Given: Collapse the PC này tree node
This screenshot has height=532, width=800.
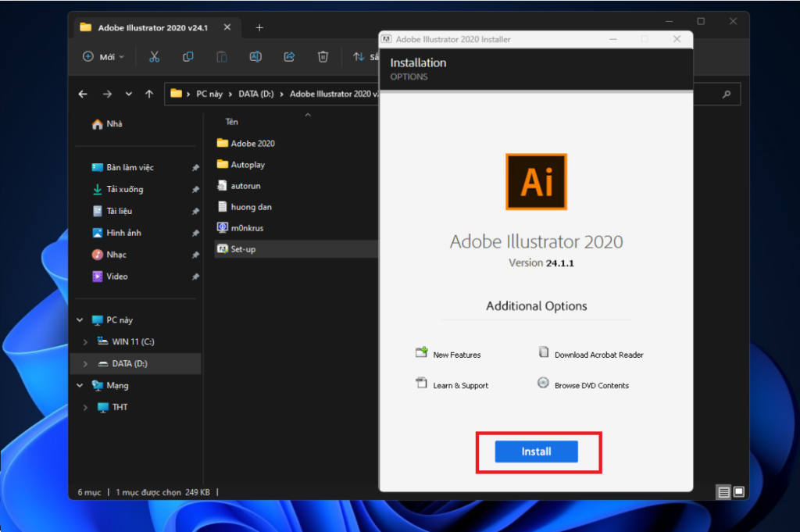Looking at the screenshot, I should coord(80,320).
